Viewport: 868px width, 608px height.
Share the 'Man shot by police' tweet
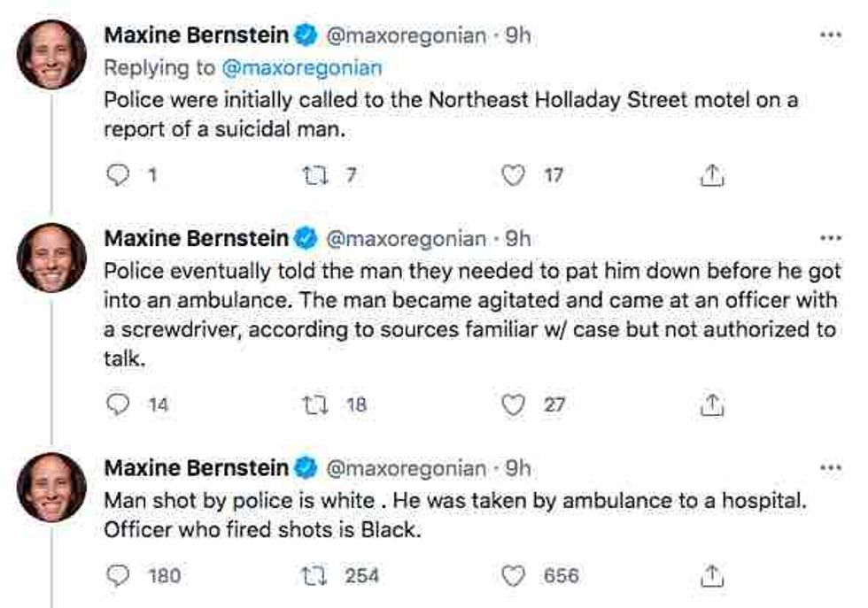click(x=712, y=576)
